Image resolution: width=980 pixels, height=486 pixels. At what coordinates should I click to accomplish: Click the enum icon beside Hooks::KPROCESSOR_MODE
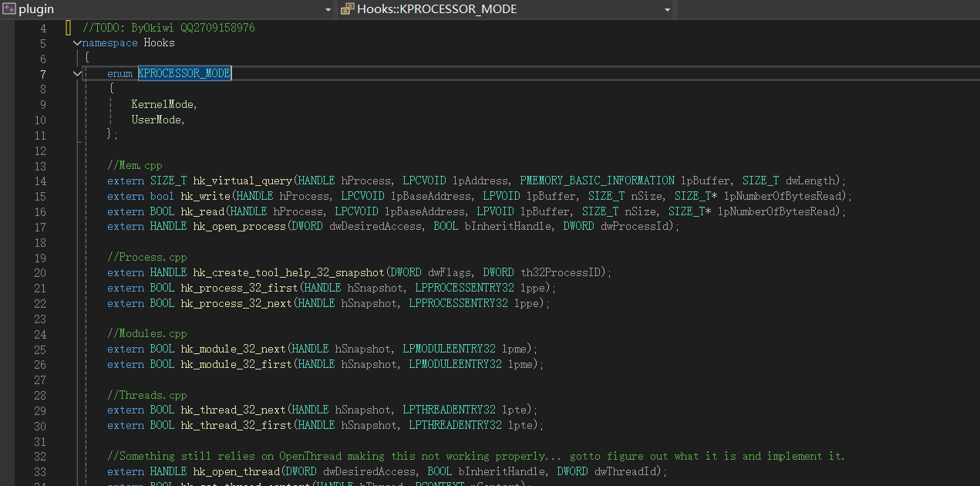347,9
